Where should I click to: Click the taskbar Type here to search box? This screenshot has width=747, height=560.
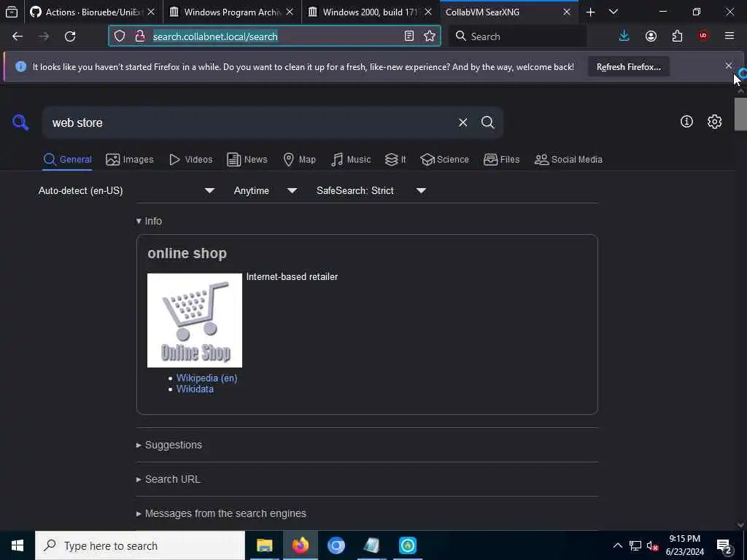tap(140, 545)
